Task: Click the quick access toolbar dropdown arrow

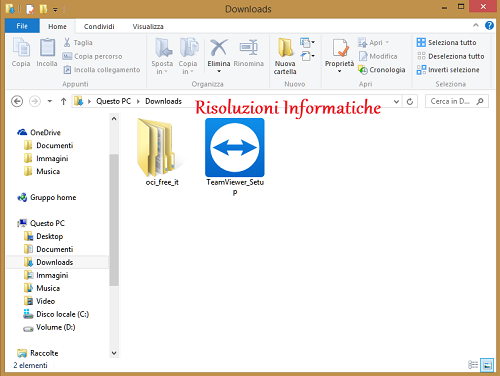Action: click(x=55, y=10)
